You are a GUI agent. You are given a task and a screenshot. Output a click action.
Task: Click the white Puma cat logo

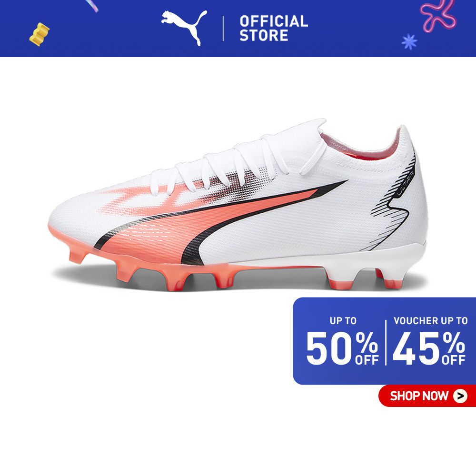tap(184, 27)
